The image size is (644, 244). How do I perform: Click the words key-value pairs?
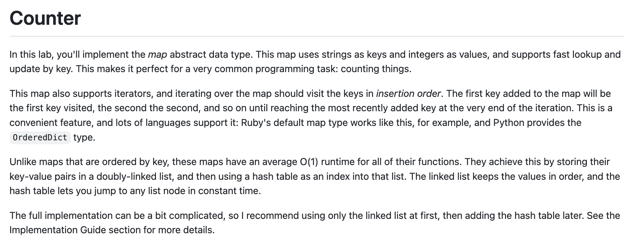(35, 177)
